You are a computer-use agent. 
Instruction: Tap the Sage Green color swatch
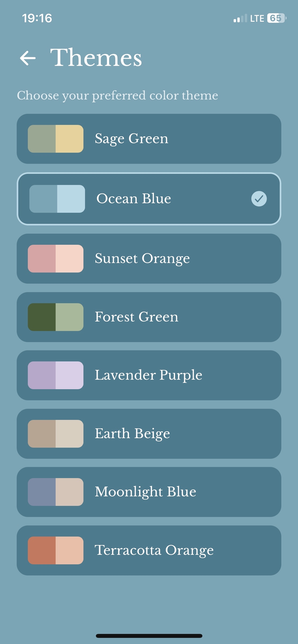tap(55, 139)
